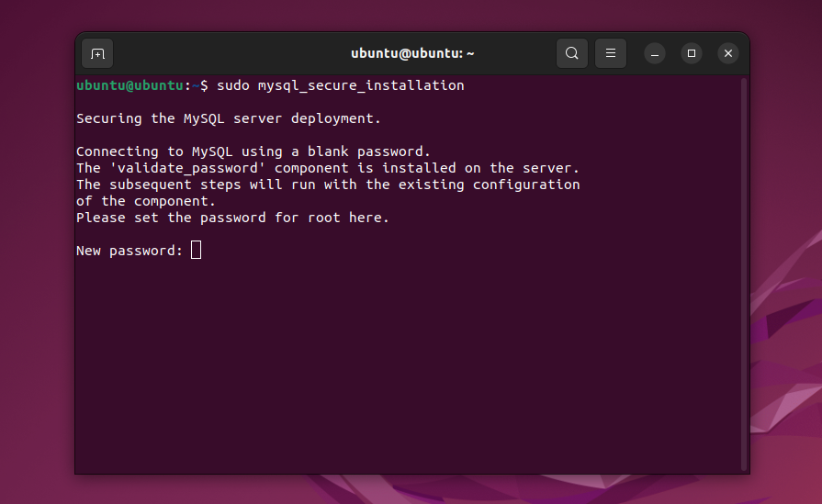Click 'Connecting to MySQL using a blank password.'

(x=253, y=151)
